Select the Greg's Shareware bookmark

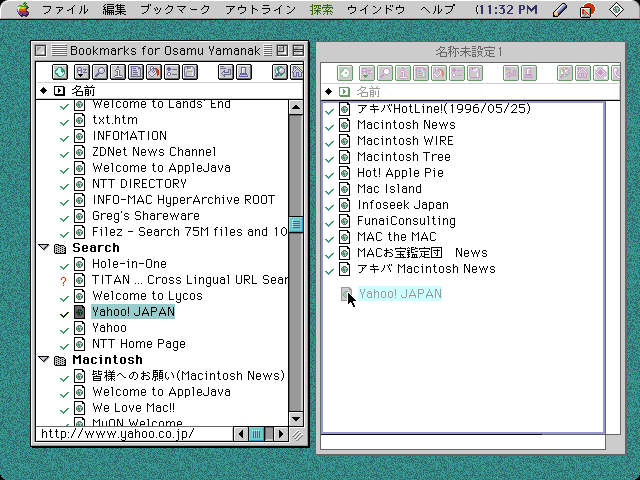[x=146, y=216]
